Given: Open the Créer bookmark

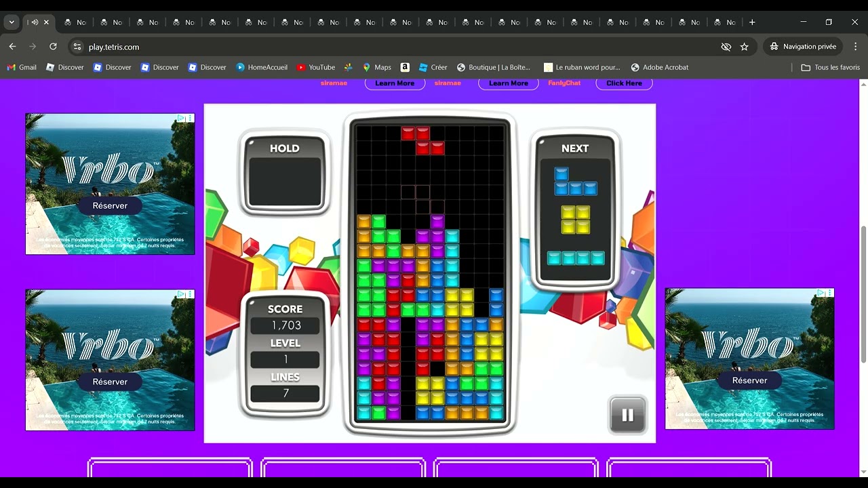Looking at the screenshot, I should (432, 67).
